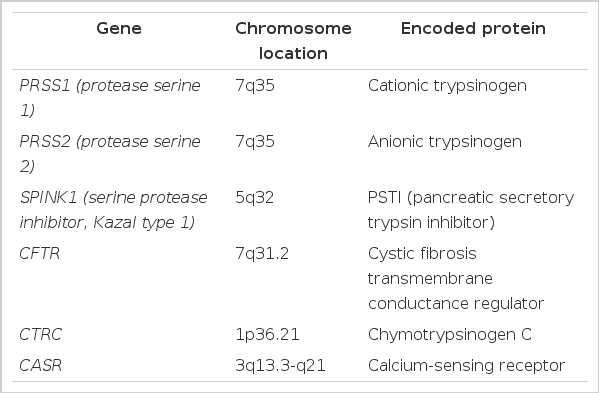Select the Cationic trypsinogen cell
599x393 pixels.
pyautogui.click(x=447, y=86)
